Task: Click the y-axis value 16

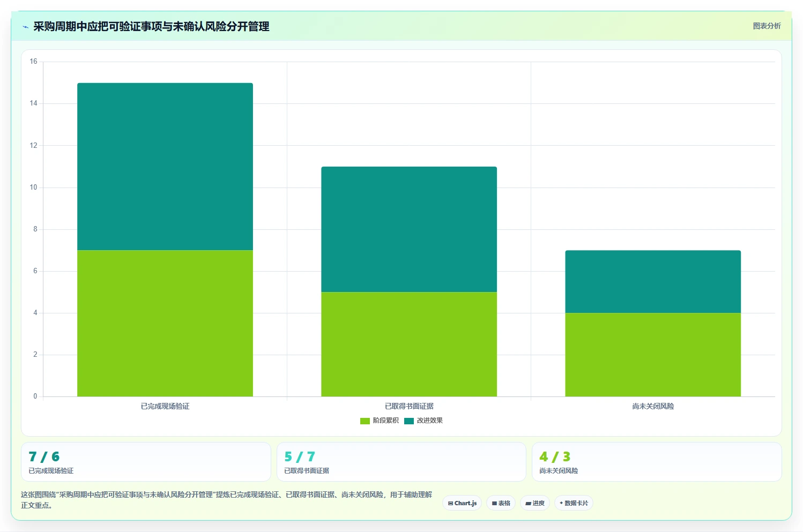Action: pos(33,62)
